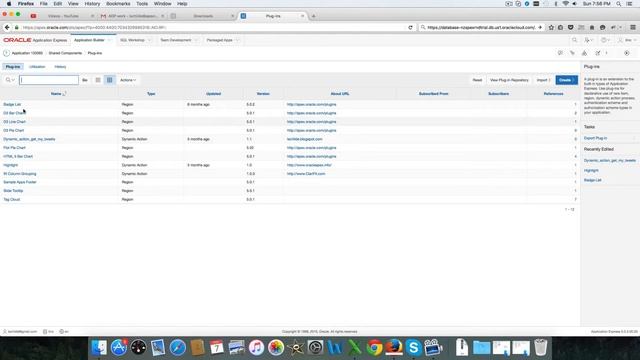Sort by the Version column header

pyautogui.click(x=263, y=94)
